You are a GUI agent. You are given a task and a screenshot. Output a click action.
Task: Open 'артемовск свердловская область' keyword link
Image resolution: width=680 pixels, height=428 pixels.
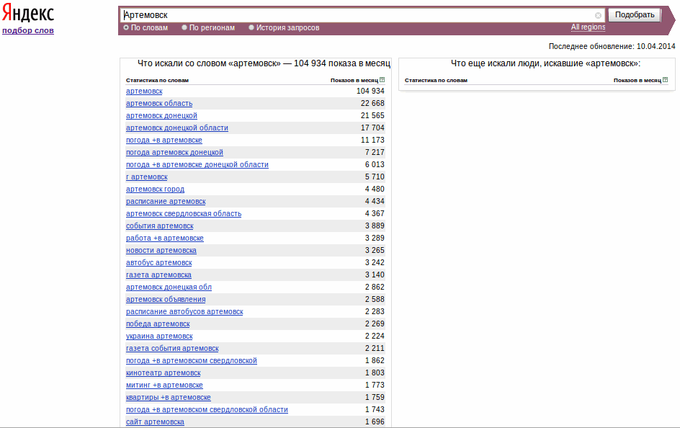pyautogui.click(x=183, y=213)
